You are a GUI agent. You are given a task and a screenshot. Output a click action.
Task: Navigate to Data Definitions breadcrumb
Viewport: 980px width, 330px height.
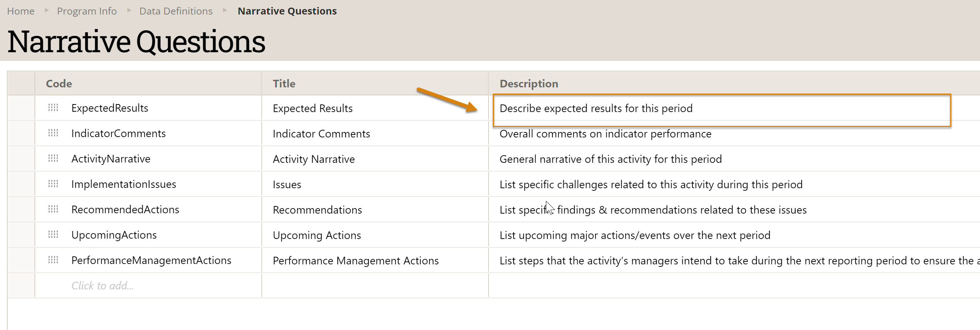[176, 11]
